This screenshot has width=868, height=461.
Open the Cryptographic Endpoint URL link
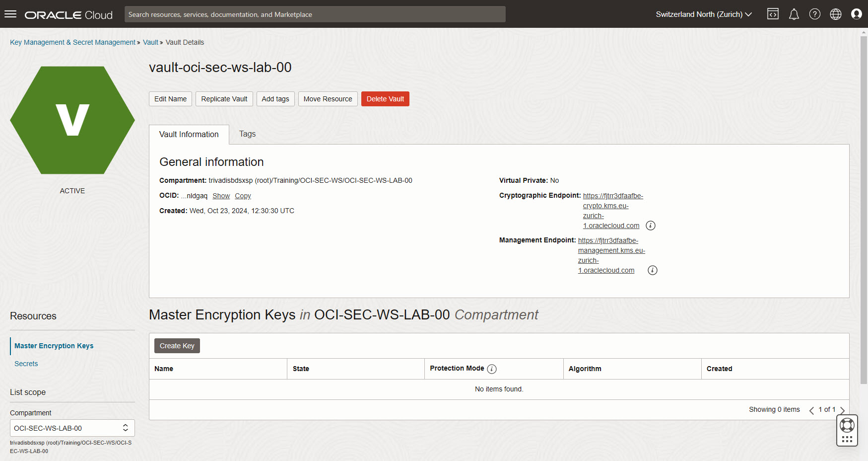[613, 211]
